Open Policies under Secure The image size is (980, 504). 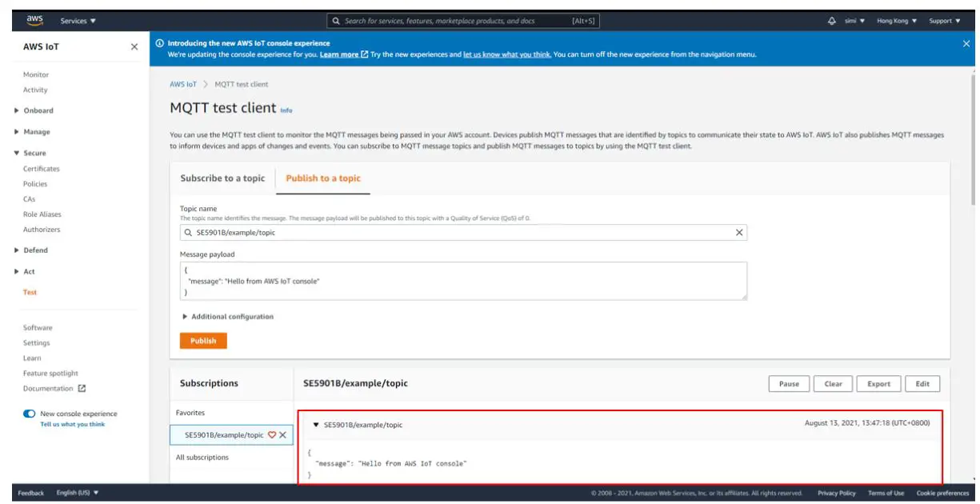click(35, 184)
